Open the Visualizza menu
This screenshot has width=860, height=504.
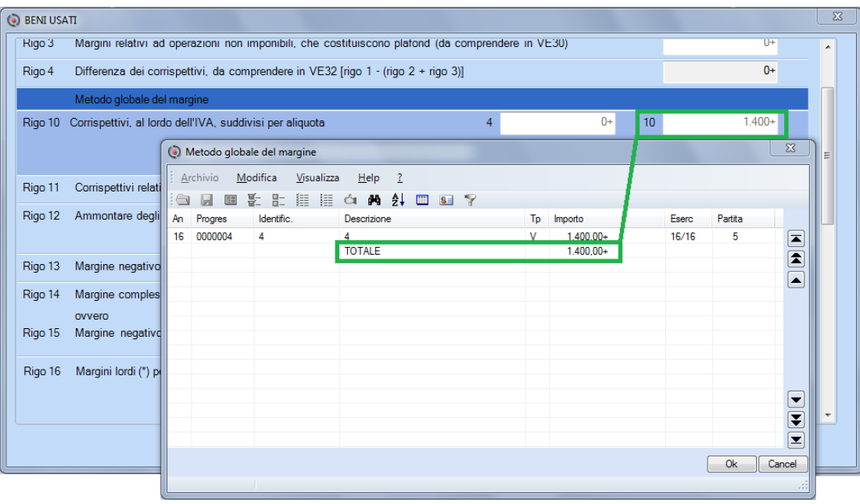coord(317,177)
